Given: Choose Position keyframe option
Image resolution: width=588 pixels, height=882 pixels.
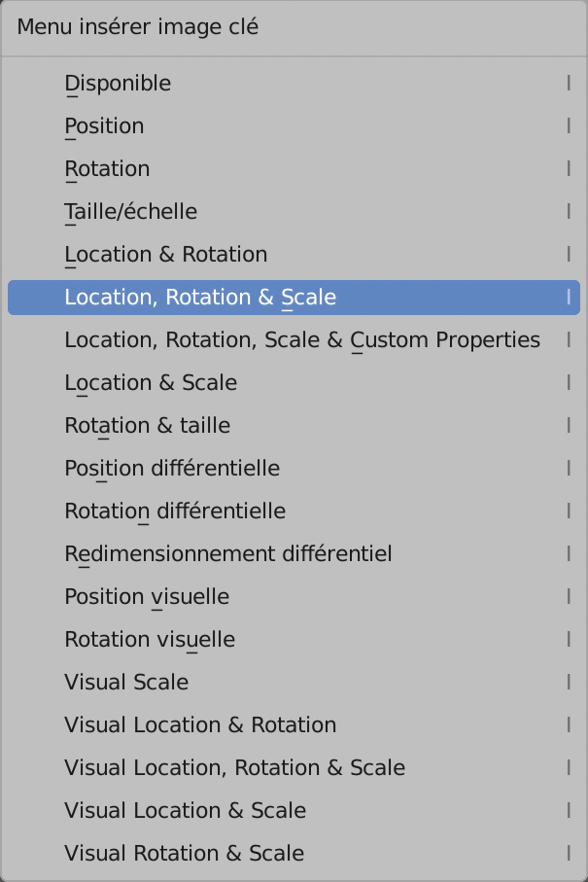Looking at the screenshot, I should point(104,126).
